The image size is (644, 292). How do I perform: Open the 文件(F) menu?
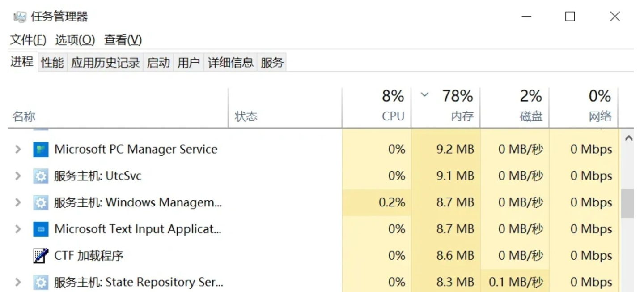point(28,40)
